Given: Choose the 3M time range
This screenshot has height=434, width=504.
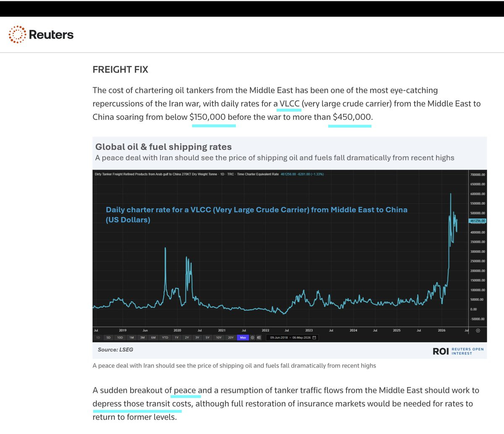Looking at the screenshot, I should point(142,337).
